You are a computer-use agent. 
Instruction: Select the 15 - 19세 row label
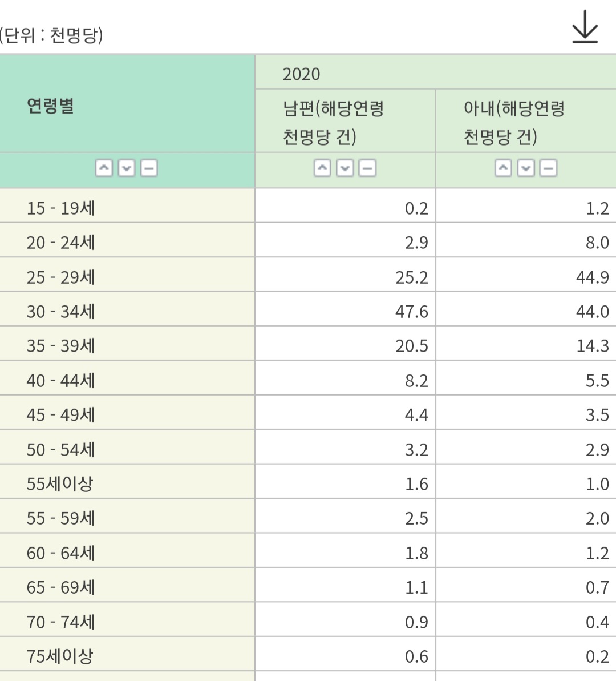[x=60, y=208]
